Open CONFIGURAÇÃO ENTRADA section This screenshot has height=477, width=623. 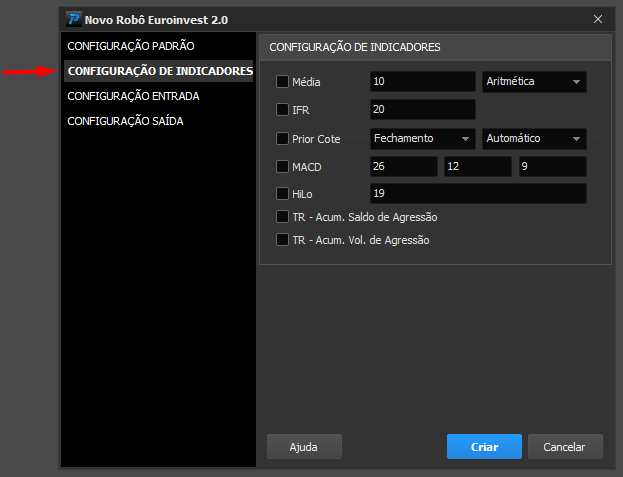coord(133,96)
